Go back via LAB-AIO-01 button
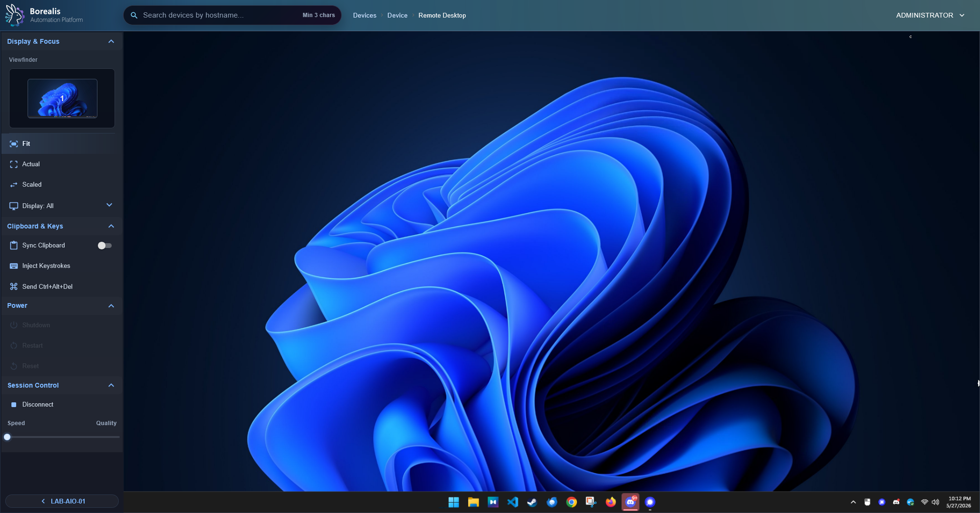Image resolution: width=980 pixels, height=513 pixels. tap(62, 501)
